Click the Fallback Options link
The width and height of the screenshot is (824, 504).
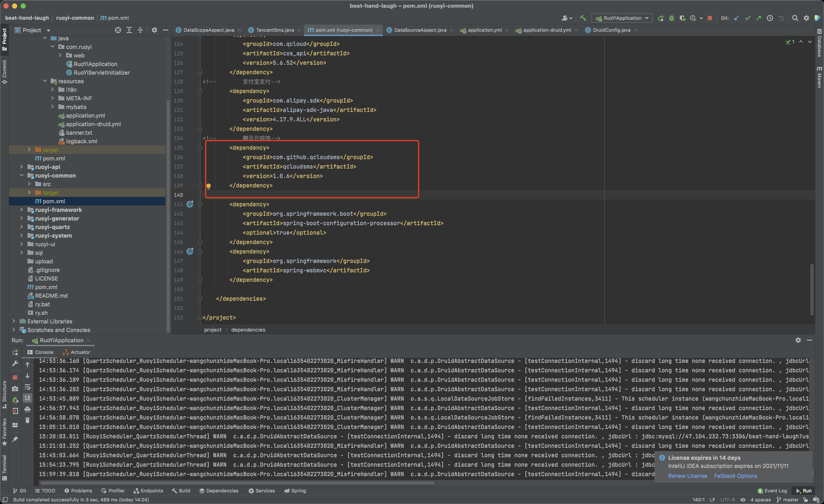coord(735,476)
